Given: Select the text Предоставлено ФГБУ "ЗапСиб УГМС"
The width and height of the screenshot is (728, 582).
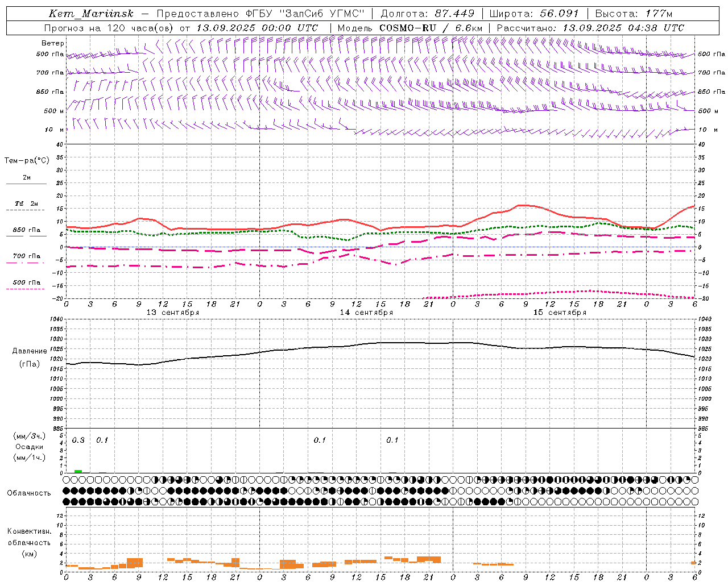Looking at the screenshot, I should click(x=260, y=14).
